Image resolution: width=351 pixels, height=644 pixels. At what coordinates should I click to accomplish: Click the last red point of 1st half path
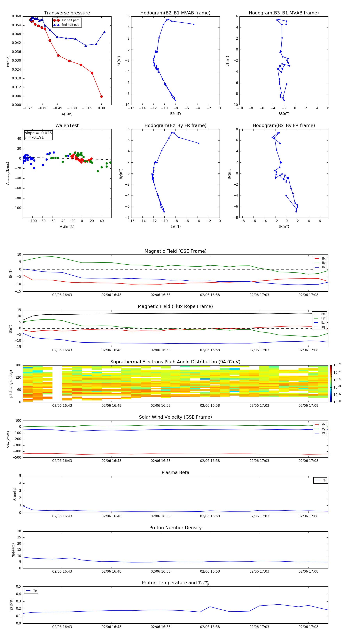click(101, 96)
